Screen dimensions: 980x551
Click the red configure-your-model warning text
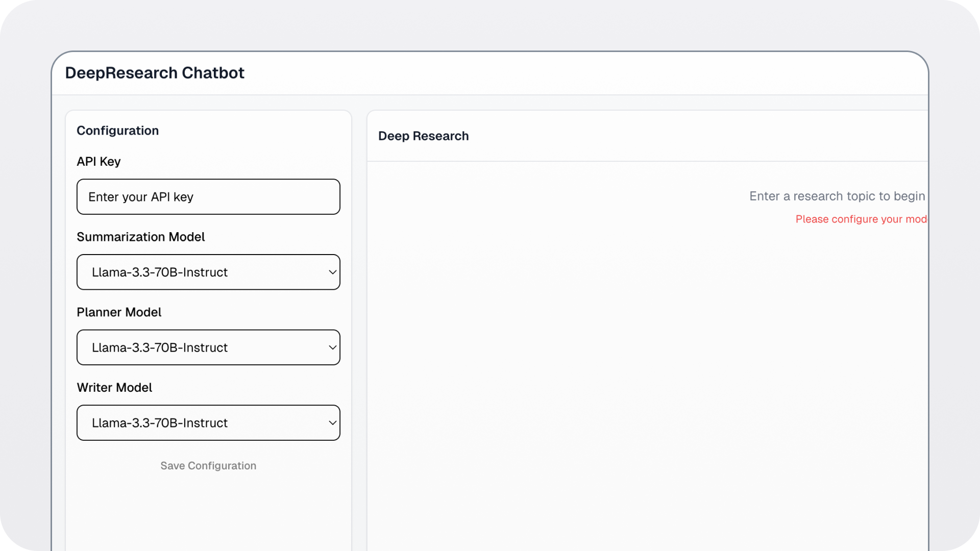tap(861, 219)
